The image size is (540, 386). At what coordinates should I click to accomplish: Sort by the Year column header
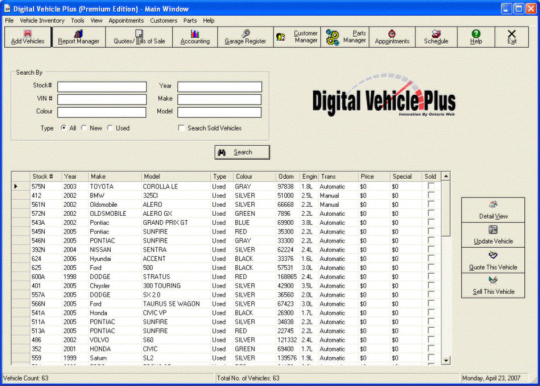pos(75,177)
